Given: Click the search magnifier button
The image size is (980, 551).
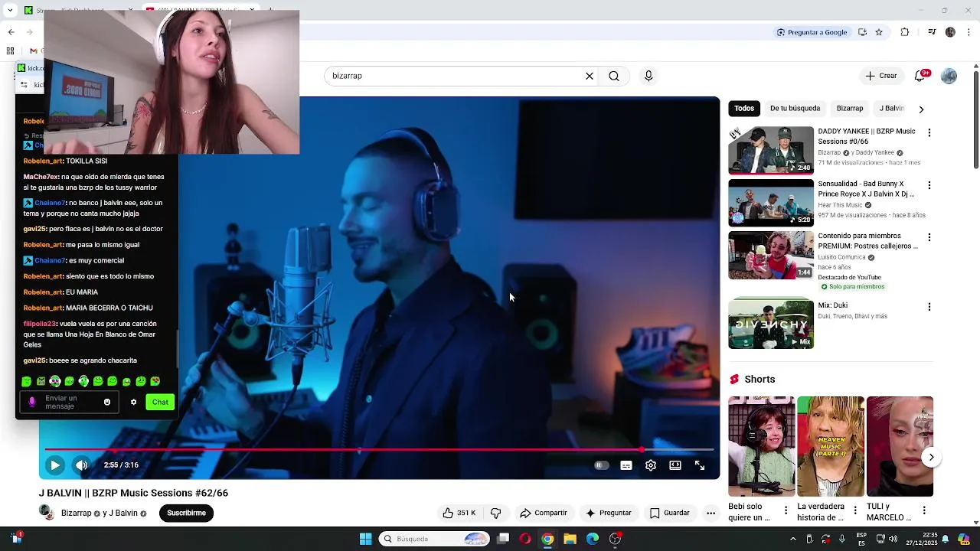Looking at the screenshot, I should click(614, 76).
